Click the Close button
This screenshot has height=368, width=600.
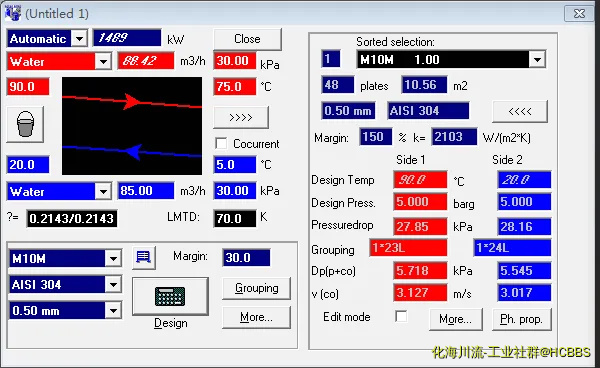[247, 39]
